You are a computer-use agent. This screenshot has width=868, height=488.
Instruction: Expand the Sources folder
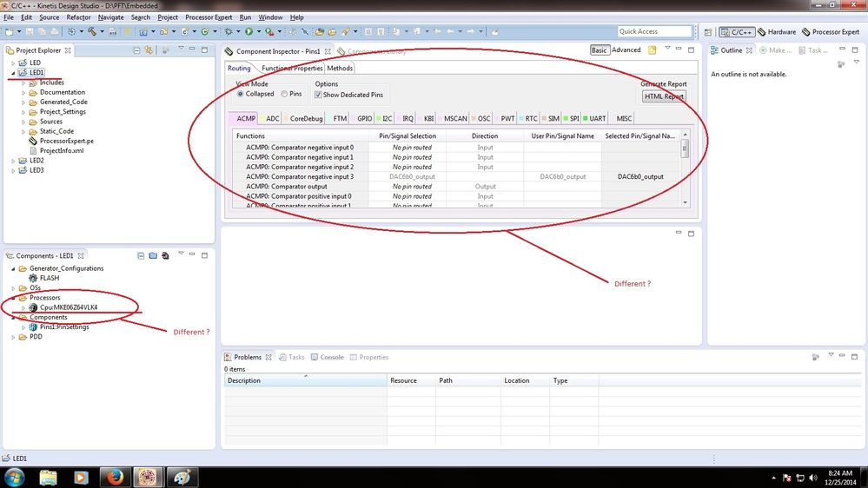(23, 122)
